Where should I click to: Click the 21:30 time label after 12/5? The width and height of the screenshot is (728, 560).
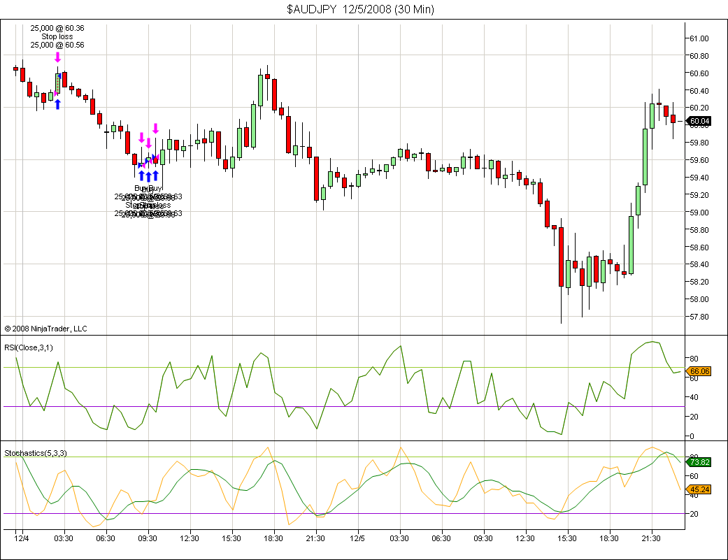click(651, 538)
